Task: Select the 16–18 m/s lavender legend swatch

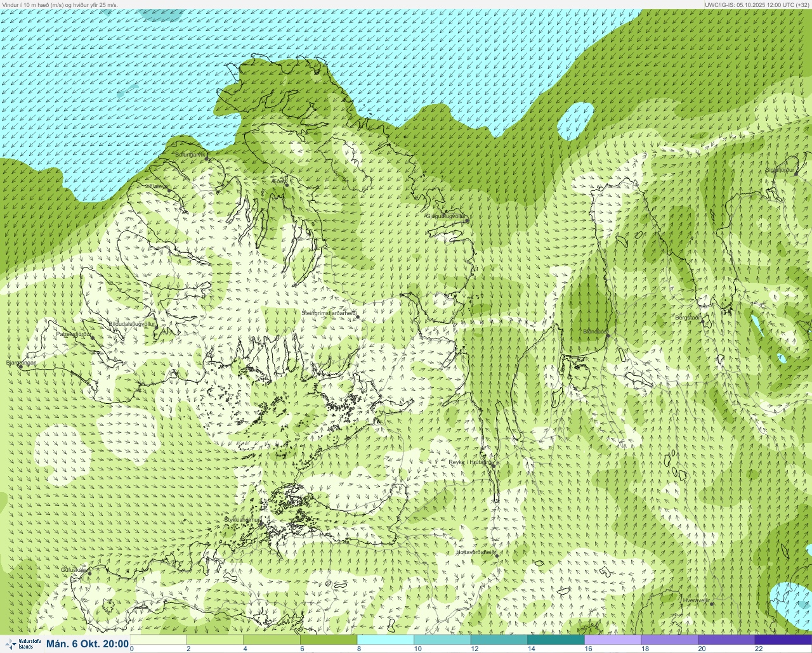Action: (613, 640)
